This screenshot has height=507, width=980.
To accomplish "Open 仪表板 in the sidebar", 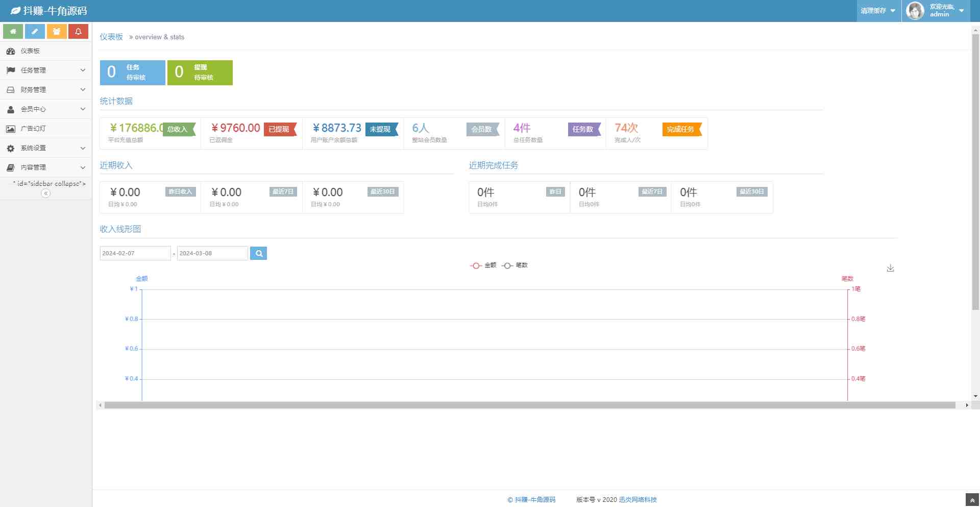I will tap(30, 51).
